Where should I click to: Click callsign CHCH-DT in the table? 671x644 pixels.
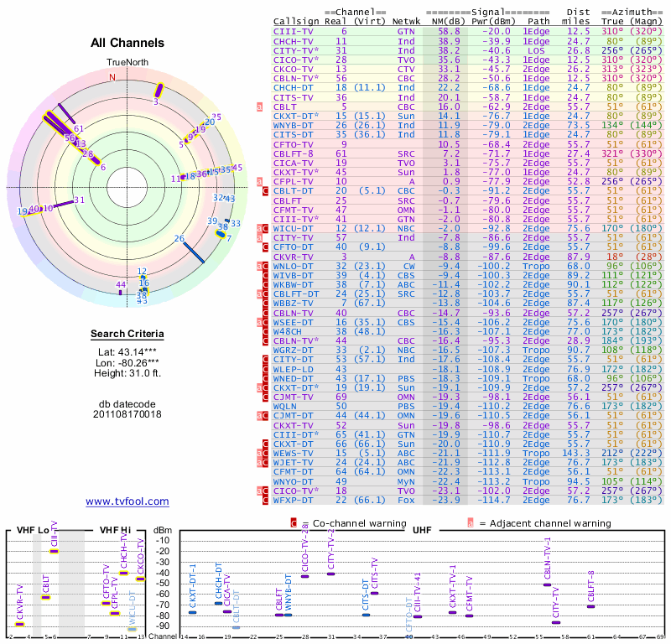click(293, 88)
